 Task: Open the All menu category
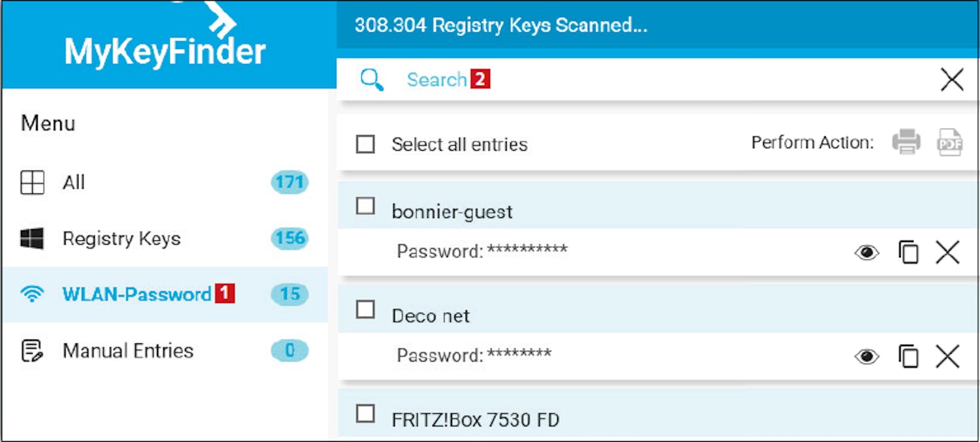[73, 183]
